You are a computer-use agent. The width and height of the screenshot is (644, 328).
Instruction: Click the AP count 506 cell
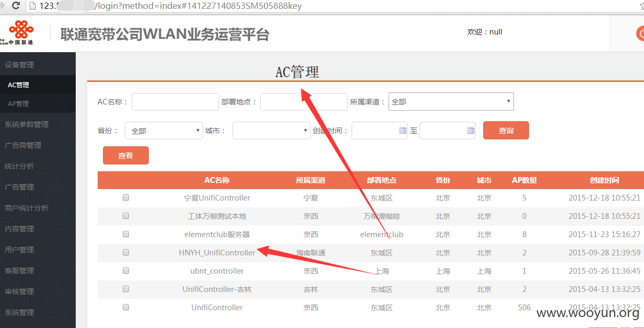[x=524, y=308]
